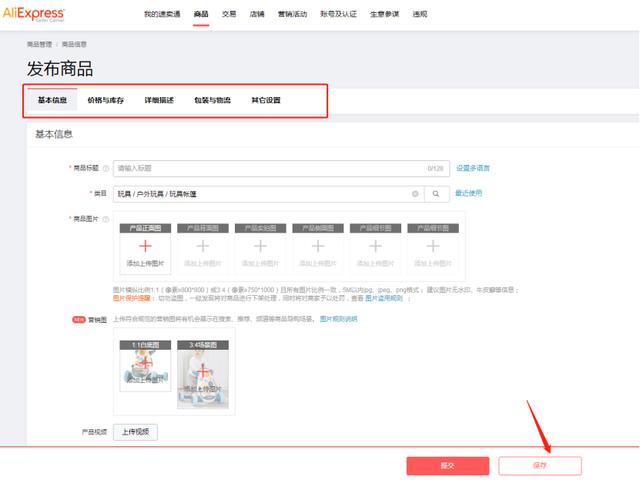This screenshot has width=640, height=480.
Task: Click the 类目 field showing 玩具 / 户外玩具
Action: (269, 194)
